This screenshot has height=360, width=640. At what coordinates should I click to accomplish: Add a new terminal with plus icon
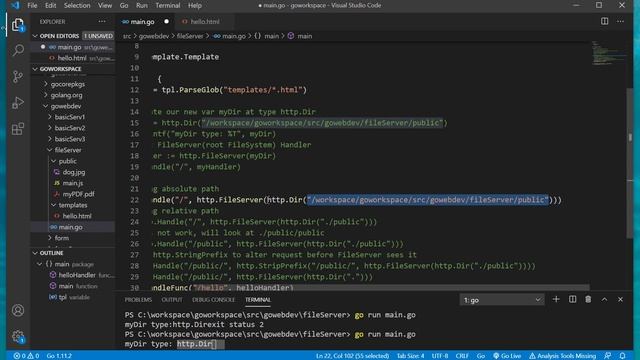[556, 300]
